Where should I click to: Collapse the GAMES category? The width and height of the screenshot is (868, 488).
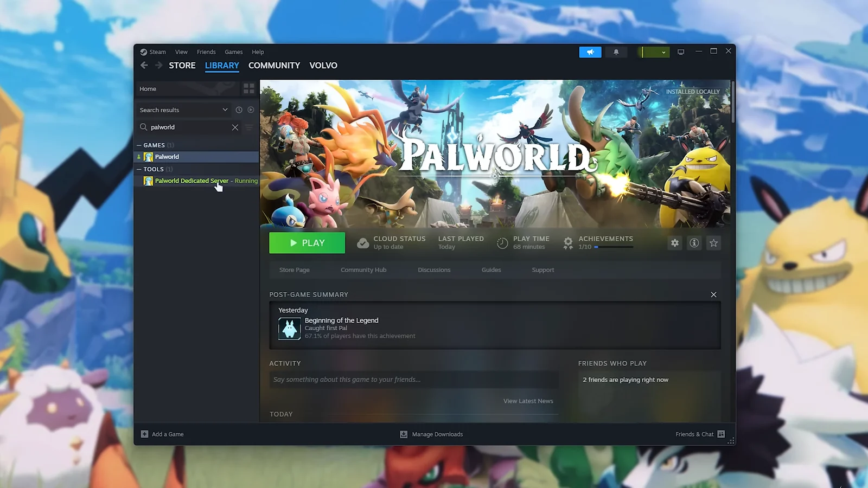pos(139,145)
